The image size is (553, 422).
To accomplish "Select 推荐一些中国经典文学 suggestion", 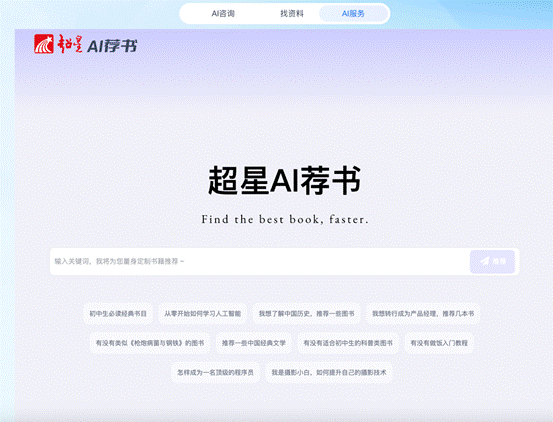I will (254, 343).
